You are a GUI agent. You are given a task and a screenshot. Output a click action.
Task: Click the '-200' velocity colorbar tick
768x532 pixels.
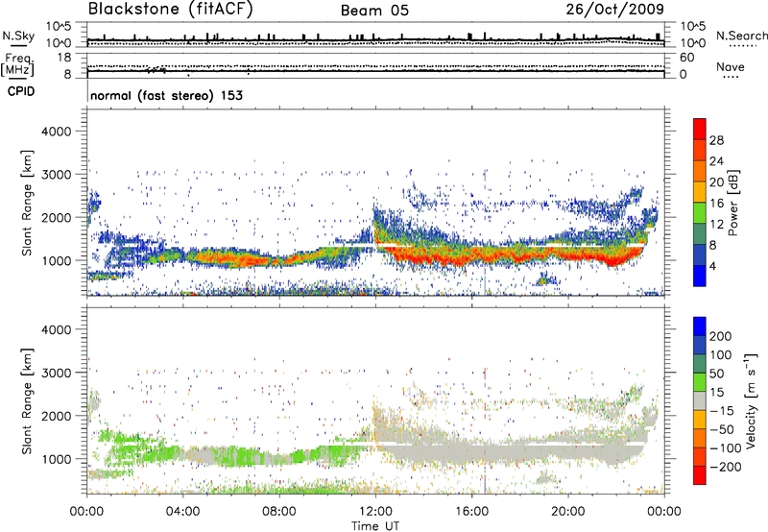(x=725, y=467)
